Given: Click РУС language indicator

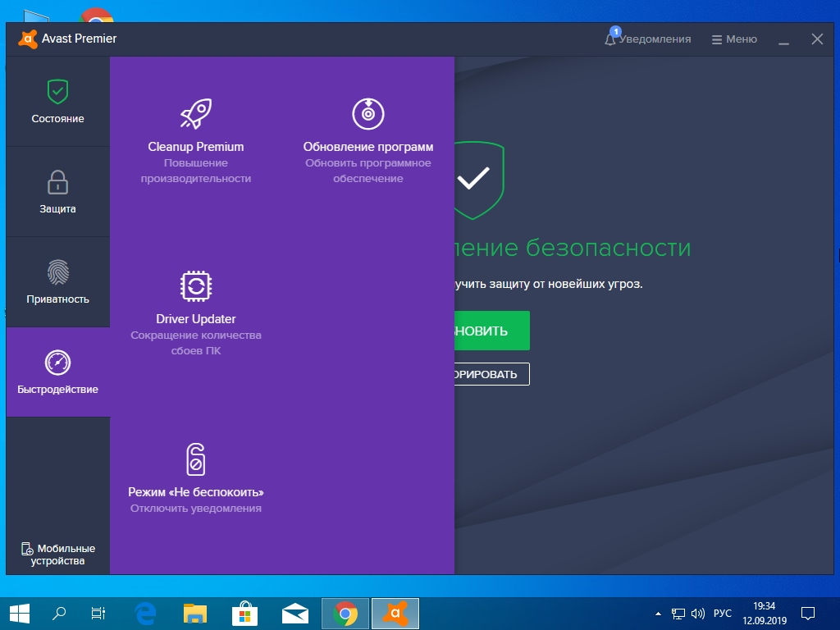Looking at the screenshot, I should coord(723,614).
